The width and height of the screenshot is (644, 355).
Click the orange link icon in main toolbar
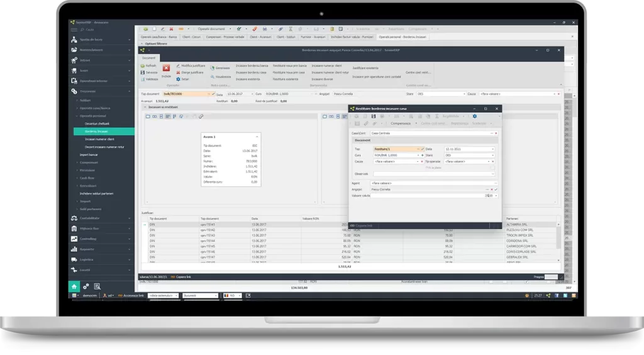coord(180,29)
